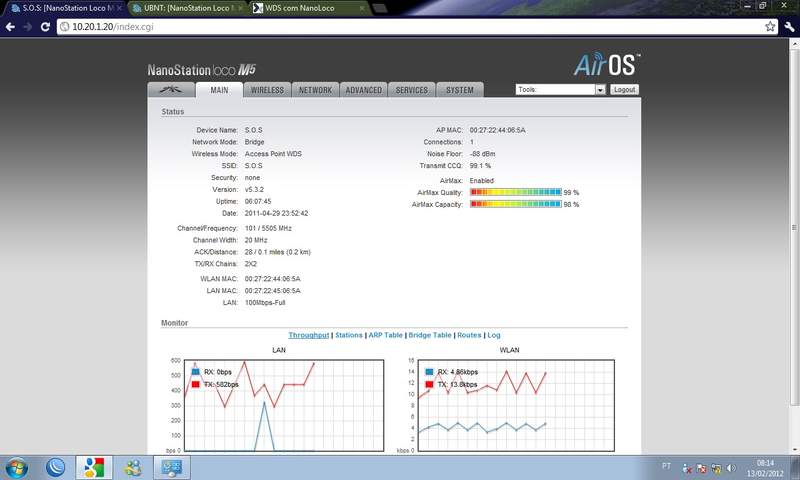
Task: Open the WIRELESS tab
Action: pyautogui.click(x=267, y=90)
